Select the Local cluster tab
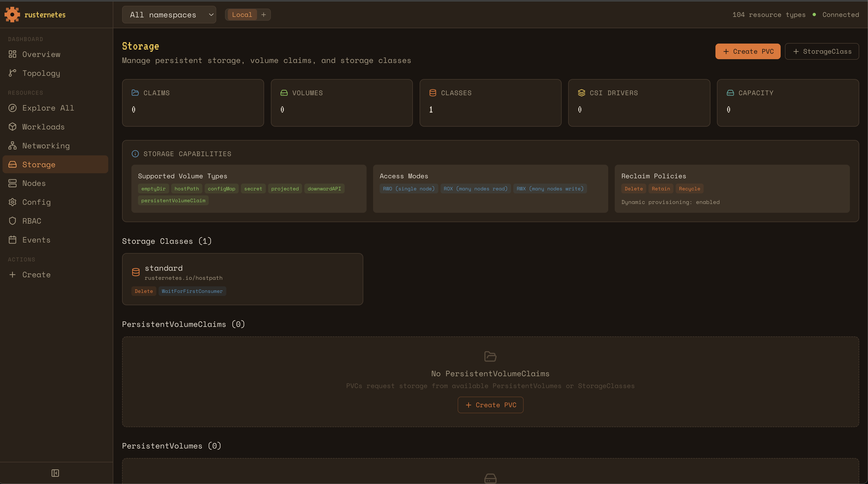The width and height of the screenshot is (868, 484). pyautogui.click(x=242, y=15)
